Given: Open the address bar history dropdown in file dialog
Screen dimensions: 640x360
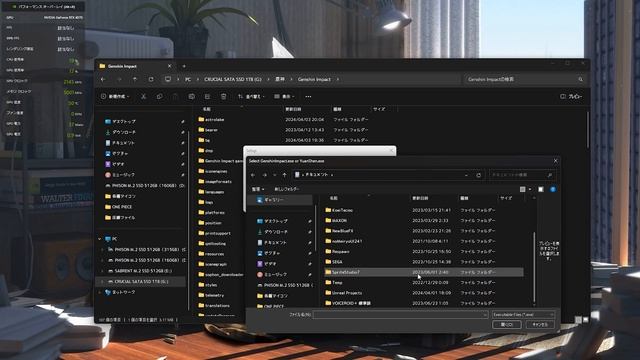Looking at the screenshot, I should (x=466, y=175).
